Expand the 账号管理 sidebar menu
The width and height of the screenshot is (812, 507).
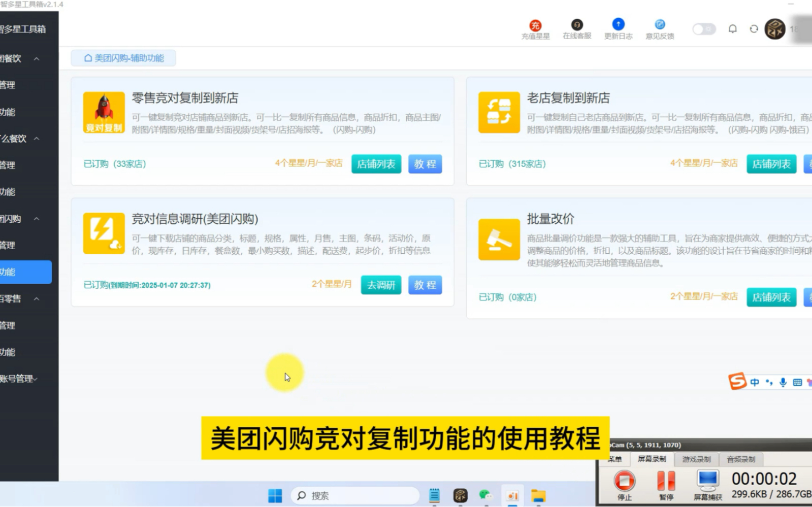pos(19,379)
